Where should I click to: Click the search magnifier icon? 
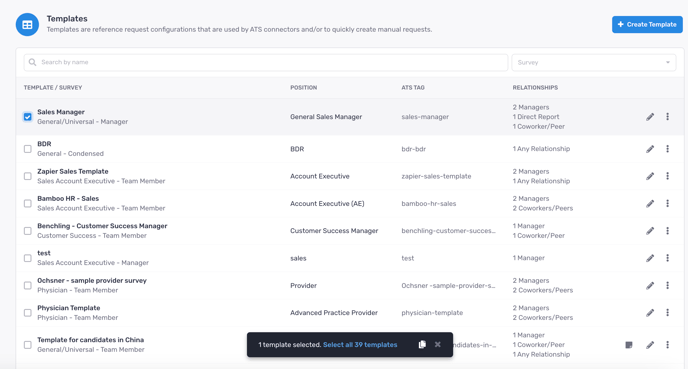click(x=32, y=62)
